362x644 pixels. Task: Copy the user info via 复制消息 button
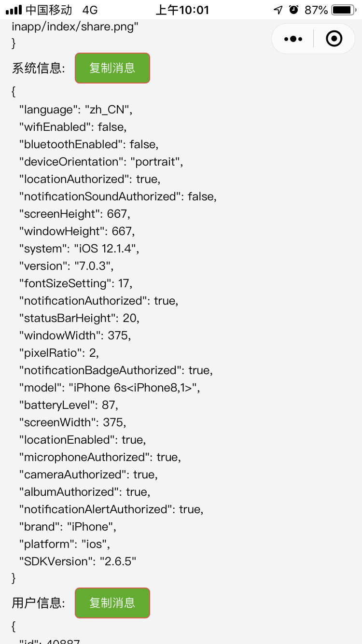click(112, 602)
